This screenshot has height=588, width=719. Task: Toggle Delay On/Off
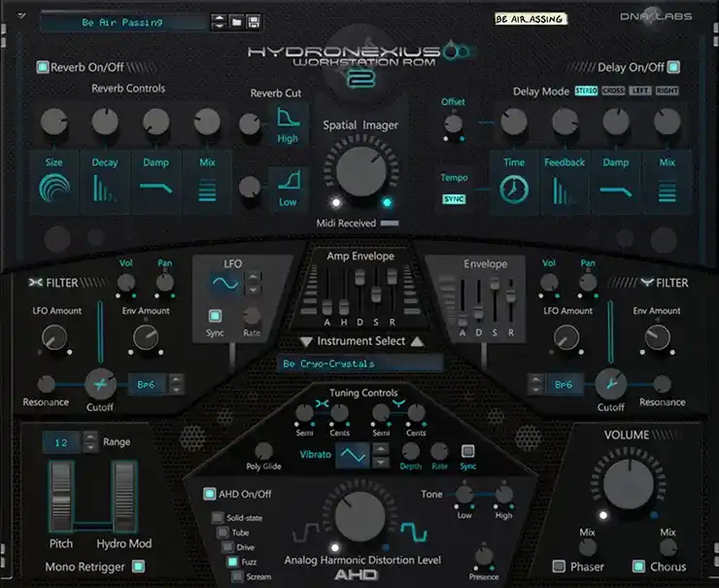point(673,67)
